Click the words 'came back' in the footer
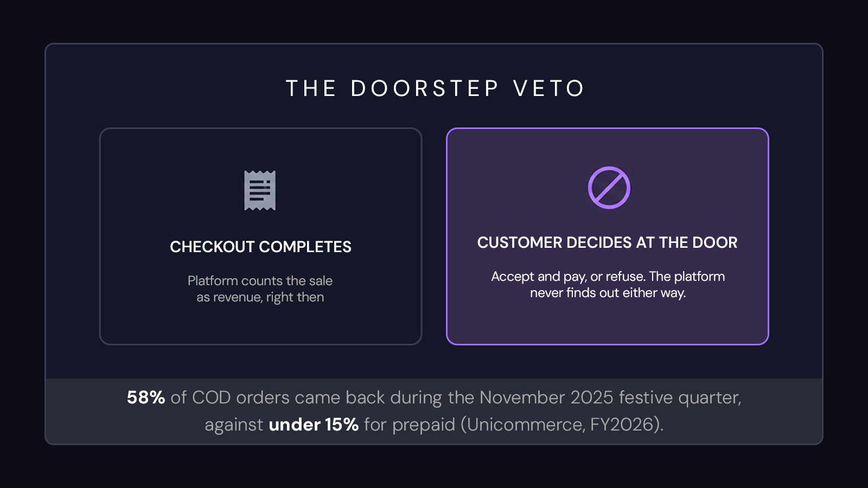Viewport: 868px width, 488px height. coord(340,397)
